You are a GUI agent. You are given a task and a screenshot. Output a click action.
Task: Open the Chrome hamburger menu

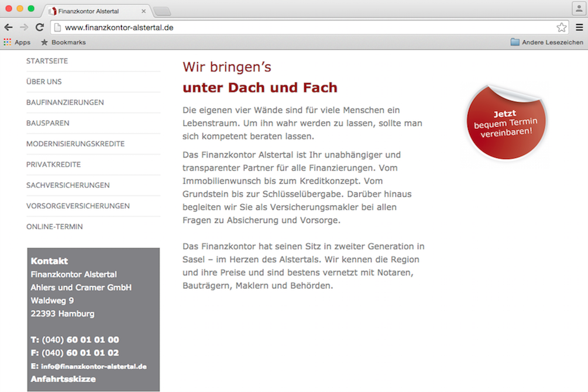pyautogui.click(x=579, y=27)
